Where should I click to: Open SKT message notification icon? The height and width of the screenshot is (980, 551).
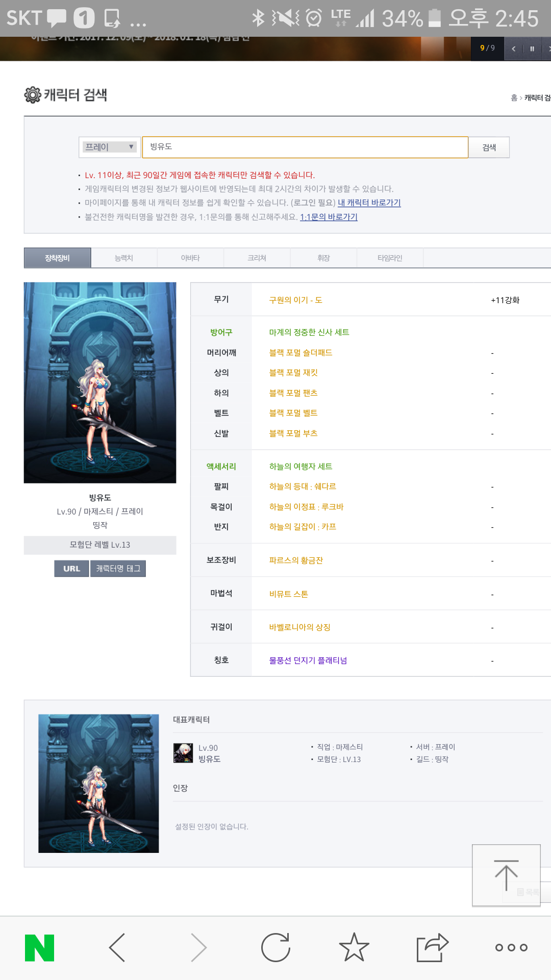click(x=57, y=18)
